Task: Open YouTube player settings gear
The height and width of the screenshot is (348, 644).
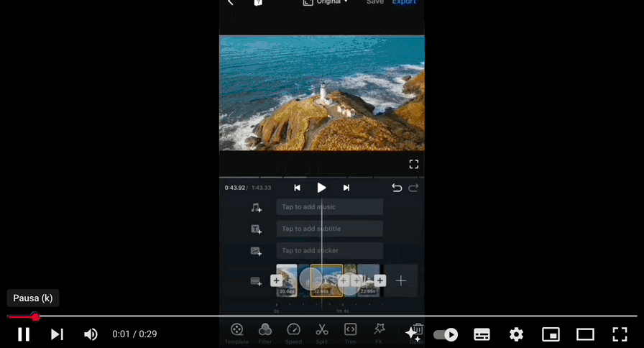Action: click(x=516, y=334)
